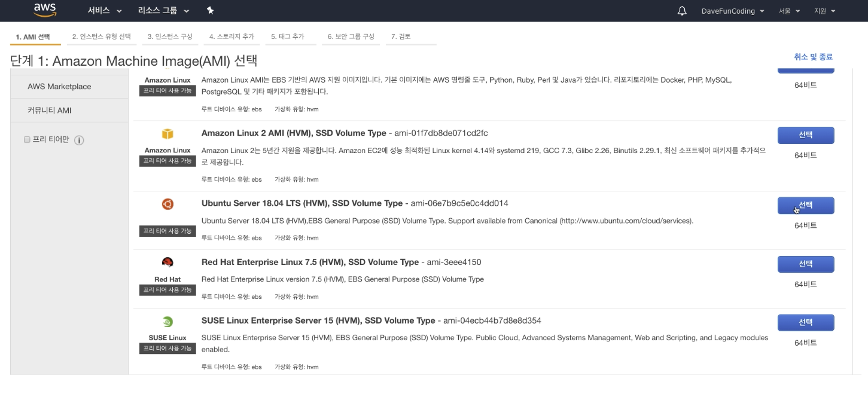Click the Red Hat Enterprise Linux 7.5 title

point(310,262)
